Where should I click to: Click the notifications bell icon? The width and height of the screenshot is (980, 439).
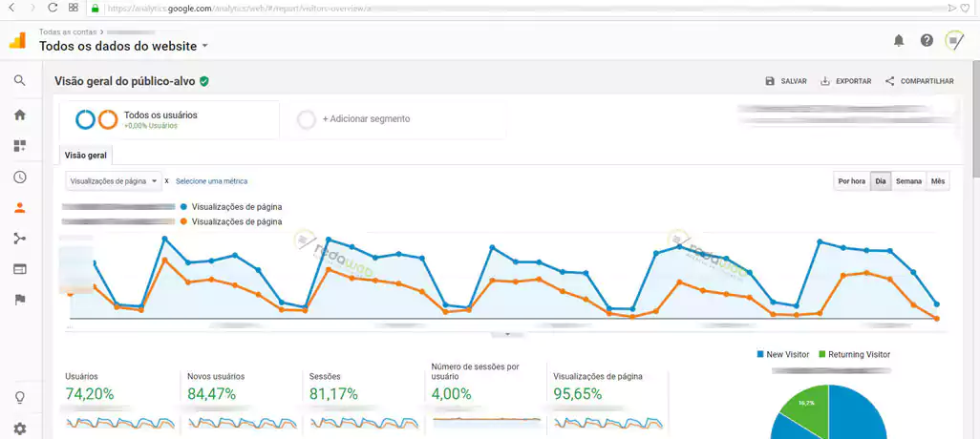898,40
